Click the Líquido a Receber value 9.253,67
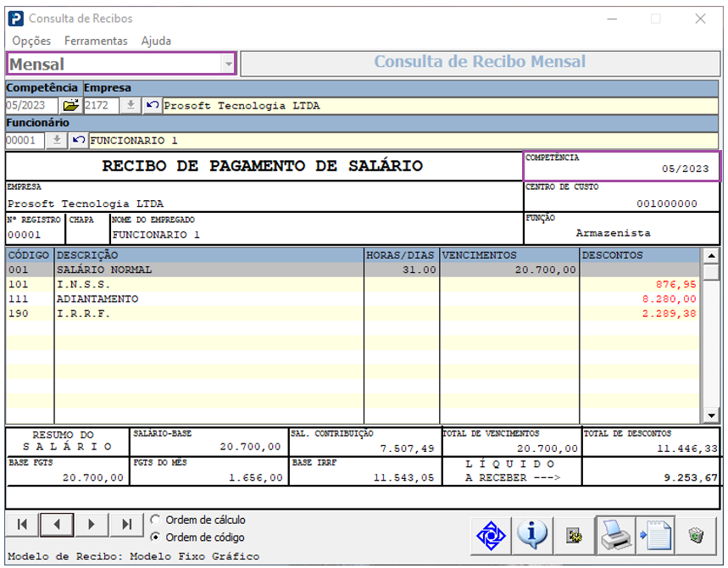The image size is (728, 568). tap(691, 477)
